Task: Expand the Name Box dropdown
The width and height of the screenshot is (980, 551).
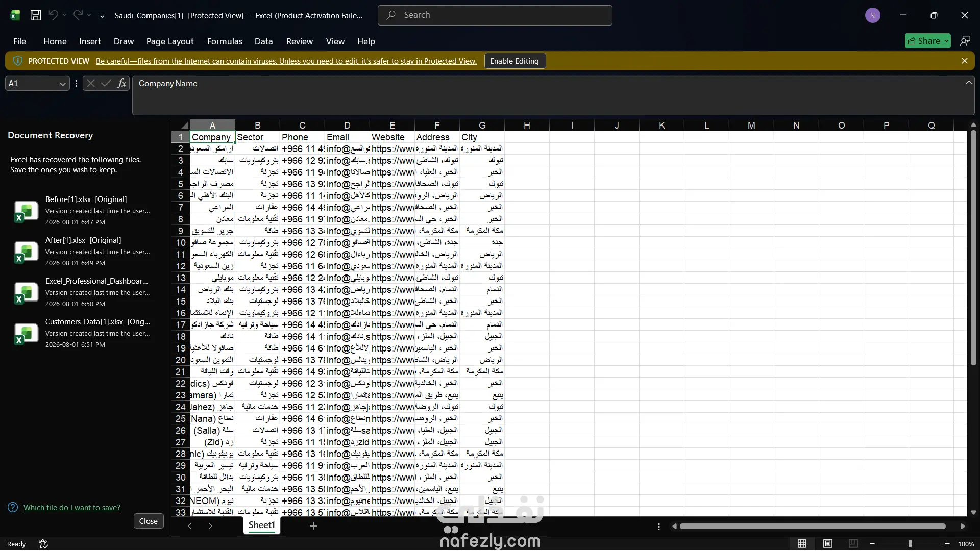Action: 62,84
